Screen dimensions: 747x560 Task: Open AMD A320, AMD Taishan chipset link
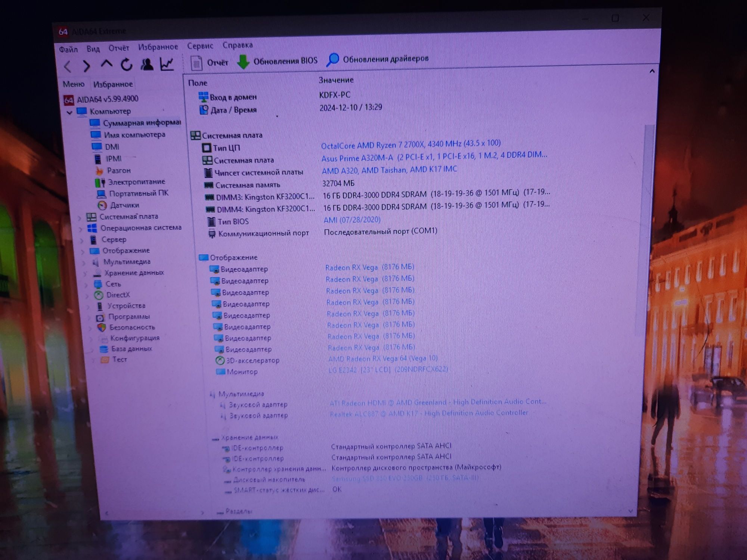(x=389, y=169)
